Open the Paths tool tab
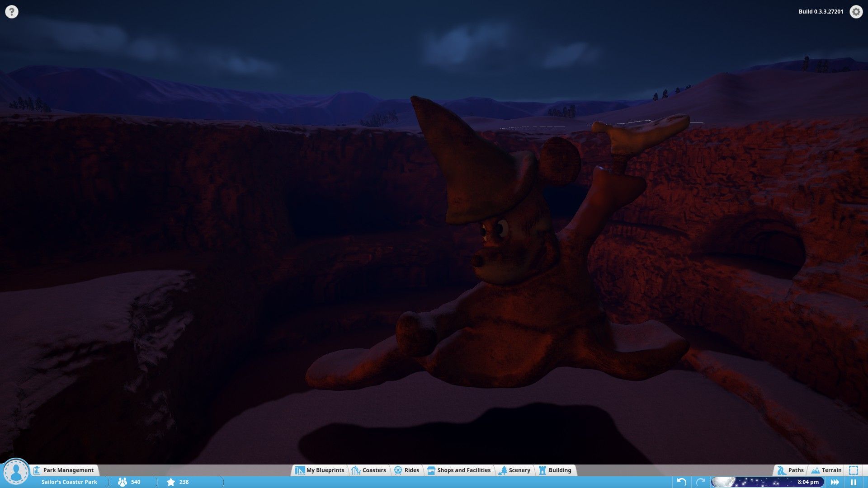Image resolution: width=868 pixels, height=488 pixels. pos(791,470)
